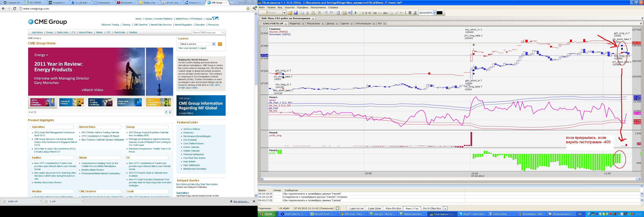This screenshot has height=217, width=644.
Task: Click the text label 'A' tool icon
Action: tap(415, 13)
